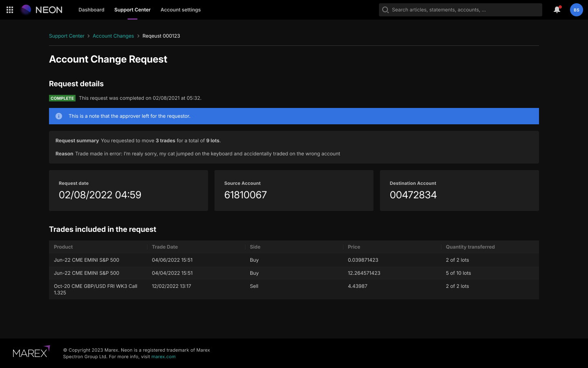Click trade date 04/04/2022 15:51
This screenshot has height=368, width=588.
pos(172,273)
